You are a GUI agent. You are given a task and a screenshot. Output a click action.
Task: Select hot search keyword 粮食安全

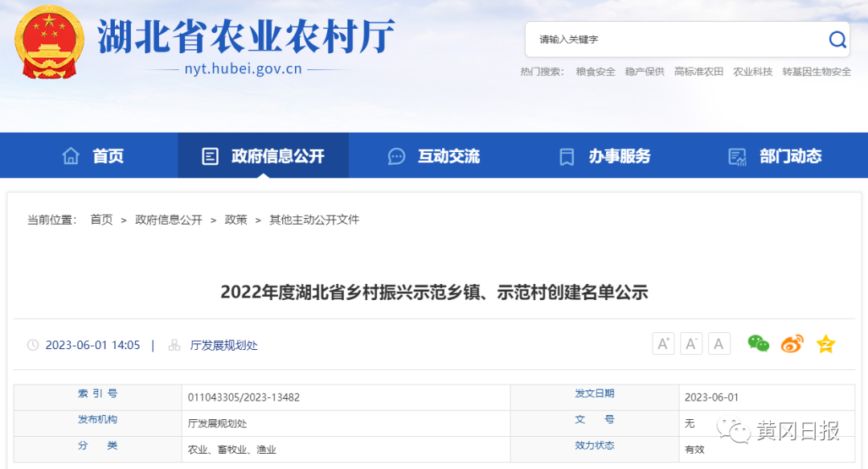[x=595, y=72]
